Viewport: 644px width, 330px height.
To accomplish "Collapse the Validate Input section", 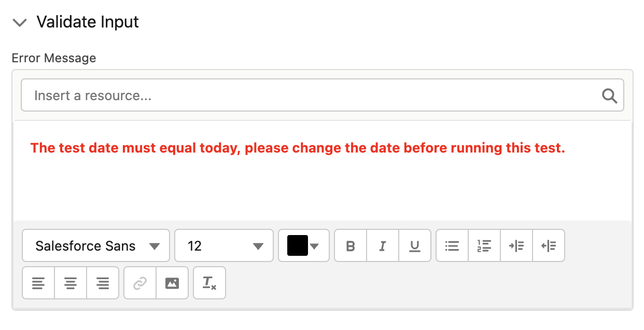I will tap(20, 23).
